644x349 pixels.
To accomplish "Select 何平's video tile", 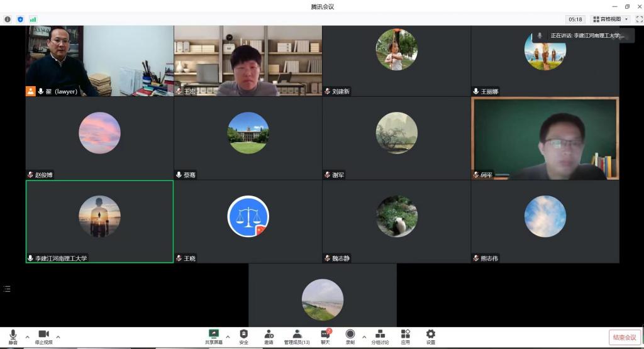I will click(x=545, y=138).
